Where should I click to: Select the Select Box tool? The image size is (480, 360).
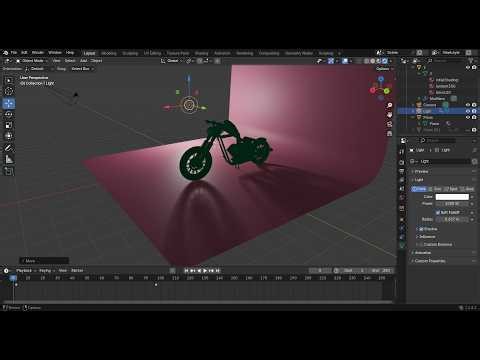(x=9, y=80)
